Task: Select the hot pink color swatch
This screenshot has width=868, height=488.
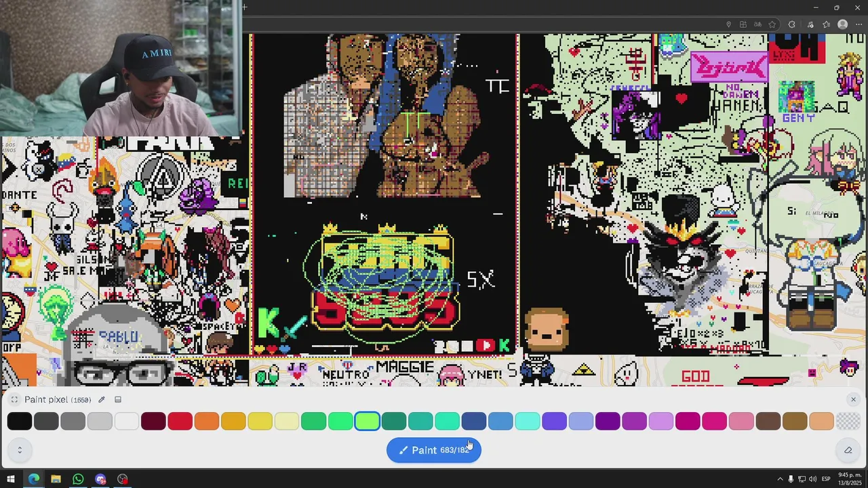Action: [715, 421]
